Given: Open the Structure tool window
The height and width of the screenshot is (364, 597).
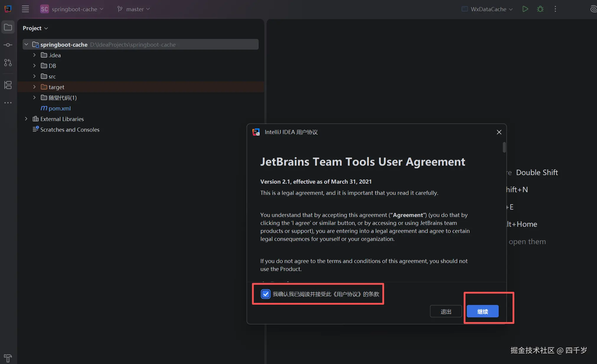Looking at the screenshot, I should [x=8, y=85].
